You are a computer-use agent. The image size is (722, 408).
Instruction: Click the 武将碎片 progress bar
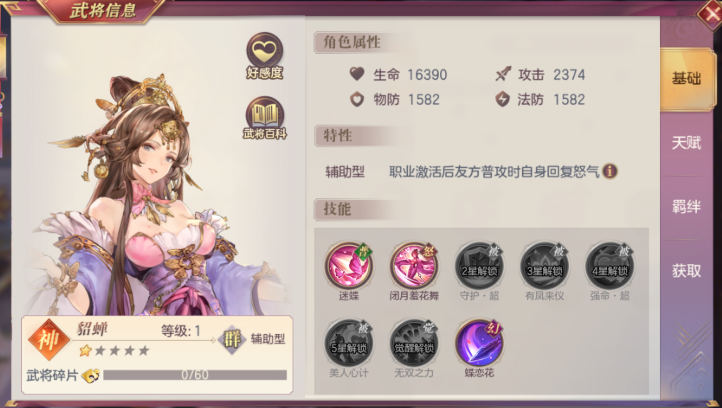click(x=195, y=375)
